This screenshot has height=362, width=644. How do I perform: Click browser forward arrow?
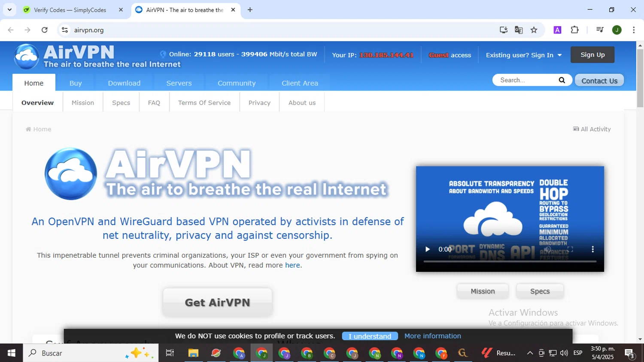point(27,30)
